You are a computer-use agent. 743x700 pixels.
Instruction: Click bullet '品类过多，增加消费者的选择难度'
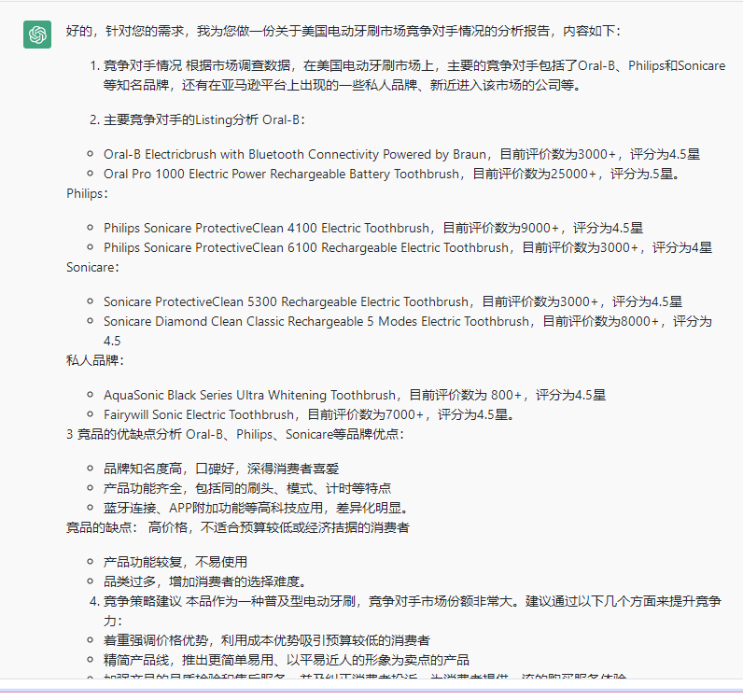point(206,581)
